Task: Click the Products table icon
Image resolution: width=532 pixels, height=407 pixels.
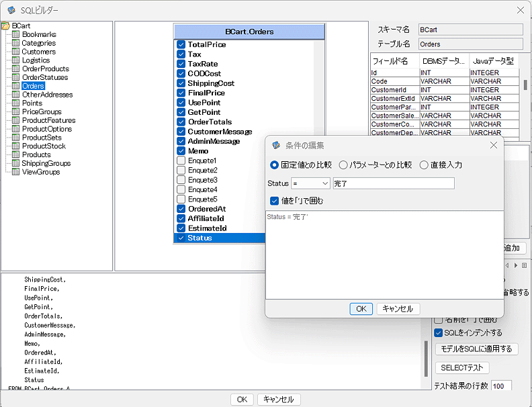Action: click(x=15, y=154)
